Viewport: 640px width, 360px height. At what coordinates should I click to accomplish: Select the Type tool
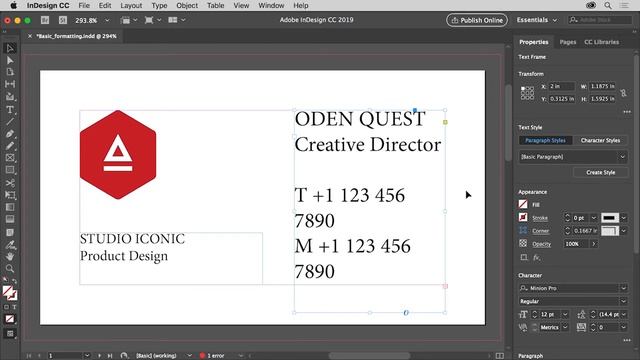click(x=10, y=109)
